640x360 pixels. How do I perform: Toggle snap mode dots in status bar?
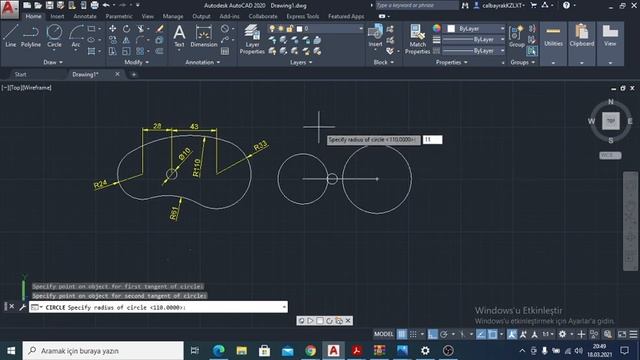(x=413, y=334)
